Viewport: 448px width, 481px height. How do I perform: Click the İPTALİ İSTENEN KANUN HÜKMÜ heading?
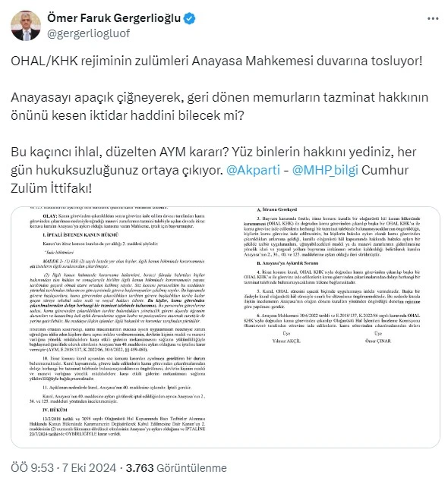click(80, 234)
